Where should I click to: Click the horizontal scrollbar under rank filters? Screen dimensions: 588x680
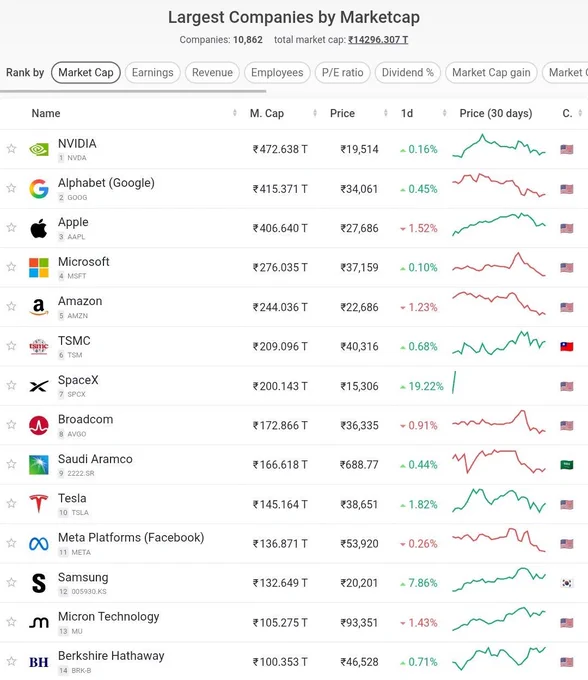[x=133, y=92]
